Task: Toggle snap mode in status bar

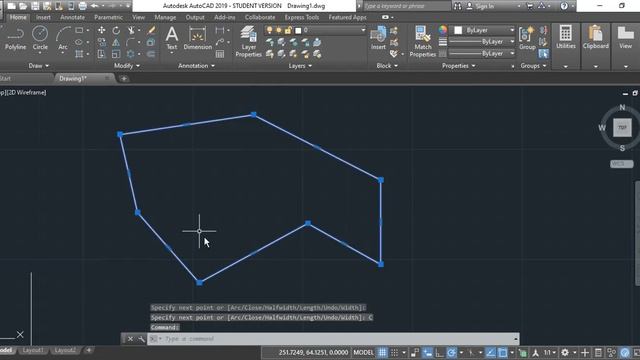Action: point(394,352)
